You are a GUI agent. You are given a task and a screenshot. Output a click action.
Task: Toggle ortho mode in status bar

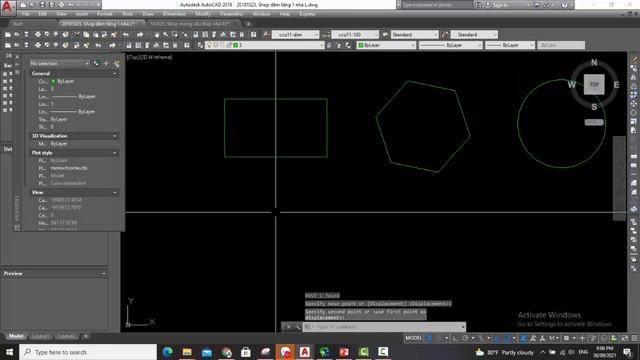pos(456,338)
